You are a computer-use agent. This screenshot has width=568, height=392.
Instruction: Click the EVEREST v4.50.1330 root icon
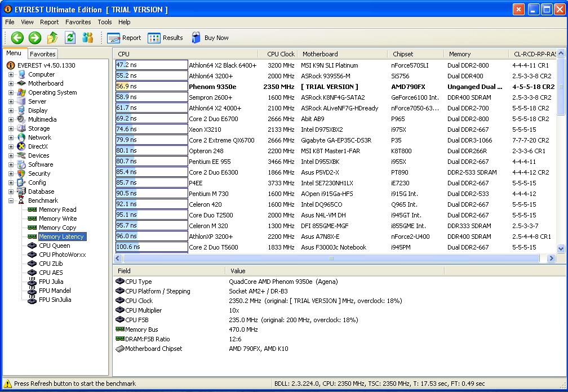pos(11,65)
